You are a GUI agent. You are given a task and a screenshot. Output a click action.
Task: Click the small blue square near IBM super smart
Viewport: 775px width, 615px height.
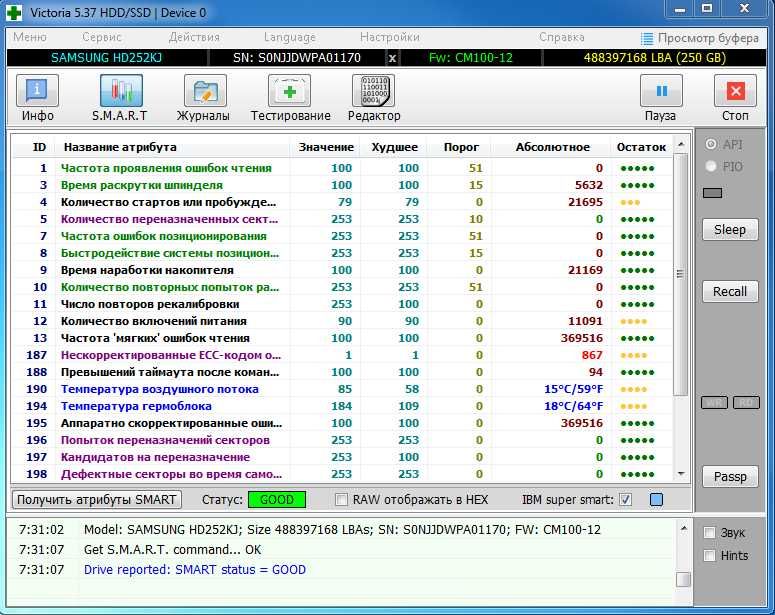pyautogui.click(x=656, y=500)
